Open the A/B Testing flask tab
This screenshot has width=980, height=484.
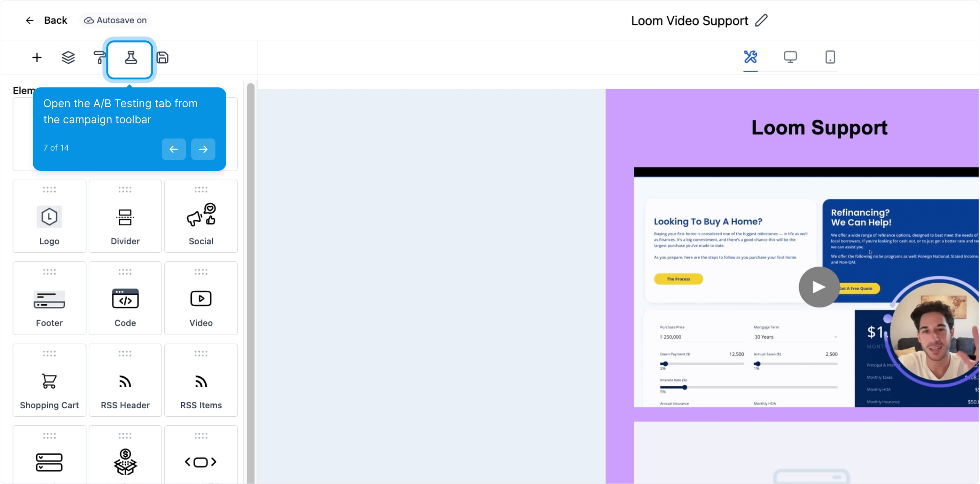pos(130,58)
